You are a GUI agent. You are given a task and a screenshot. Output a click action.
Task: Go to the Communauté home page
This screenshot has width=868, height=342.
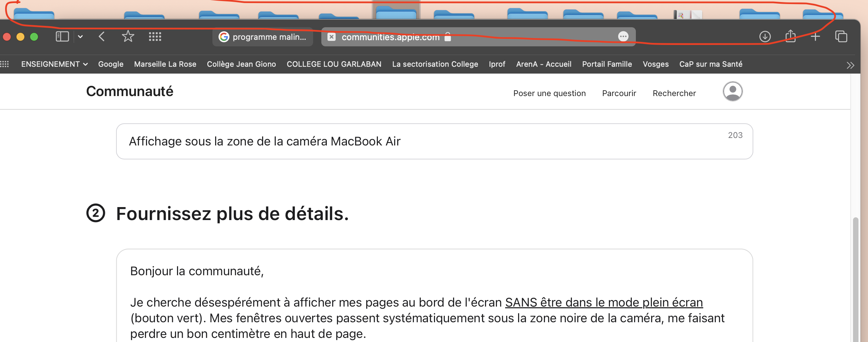pos(130,91)
